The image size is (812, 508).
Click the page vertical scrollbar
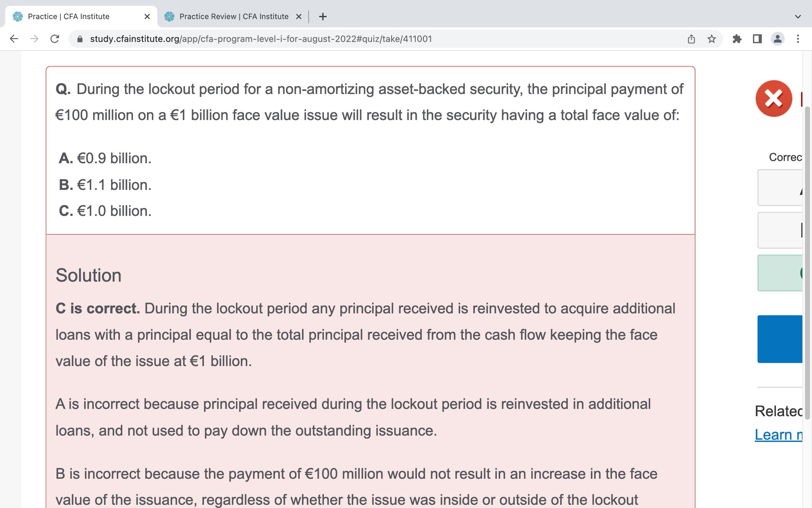807,264
